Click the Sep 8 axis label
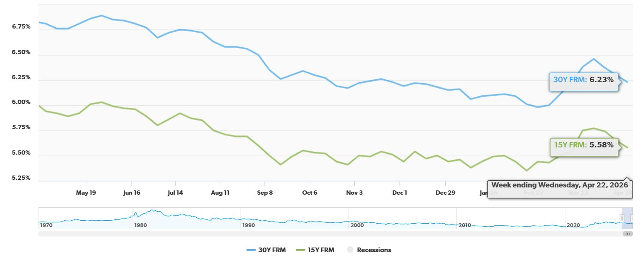The image size is (644, 262). point(265,193)
